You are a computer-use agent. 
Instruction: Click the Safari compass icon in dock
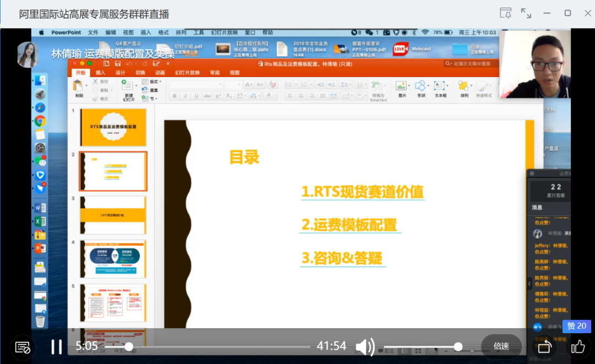point(40,108)
